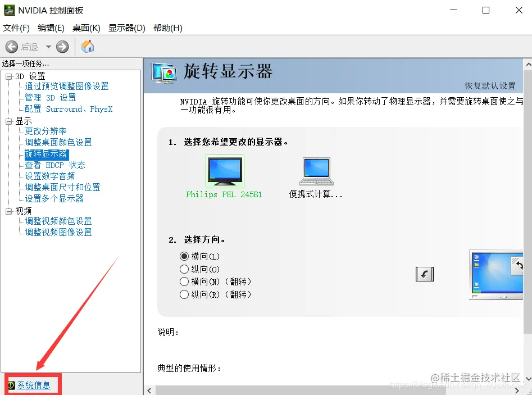Click the Back navigation arrow
Viewport: 532px width, 395px height.
[x=12, y=47]
